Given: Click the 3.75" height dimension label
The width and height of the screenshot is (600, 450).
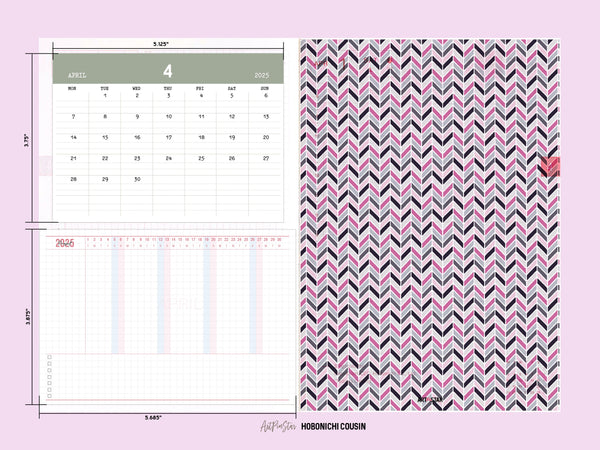Looking at the screenshot, I should pos(26,141).
